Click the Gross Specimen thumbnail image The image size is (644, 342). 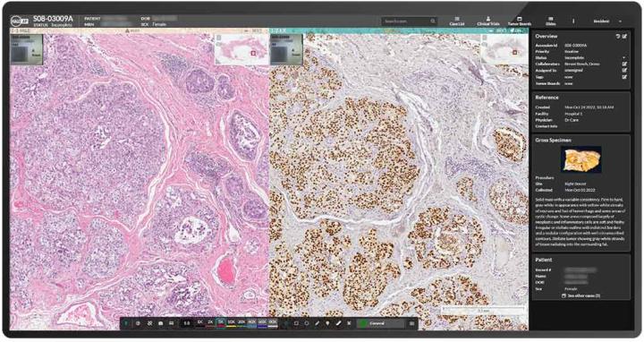tap(580, 159)
